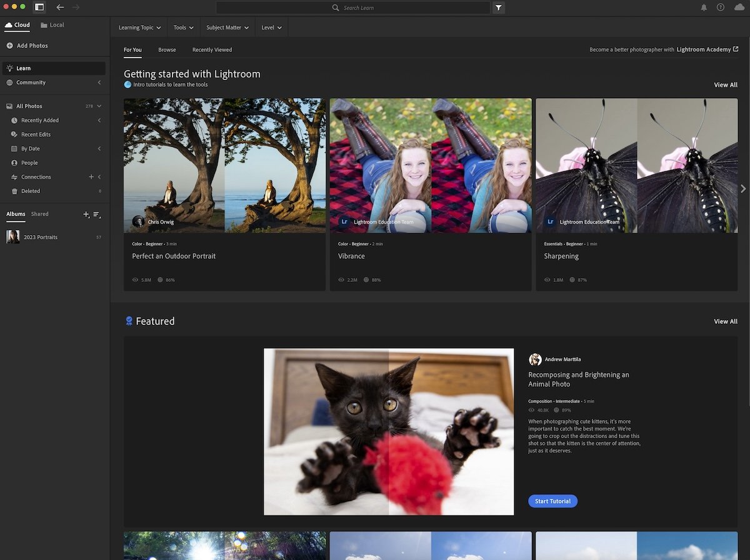Open the Vibrance tutorial thumbnail
The height and width of the screenshot is (560, 750).
(x=431, y=165)
